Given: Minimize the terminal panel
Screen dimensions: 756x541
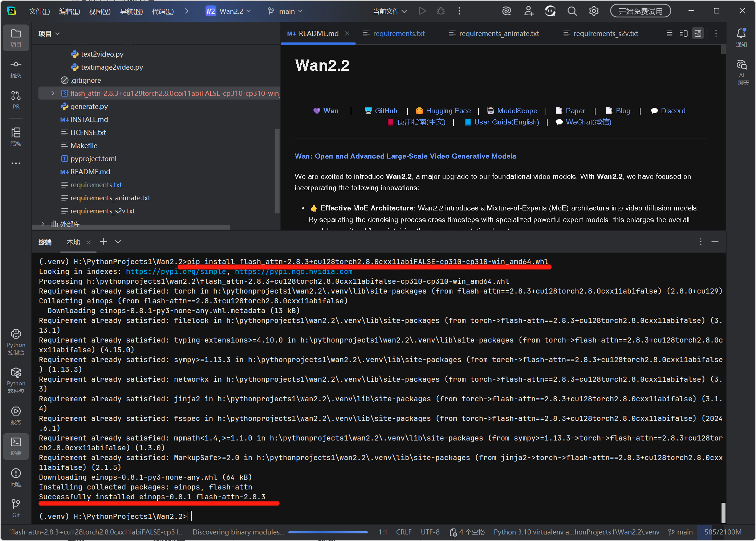Looking at the screenshot, I should click(715, 242).
